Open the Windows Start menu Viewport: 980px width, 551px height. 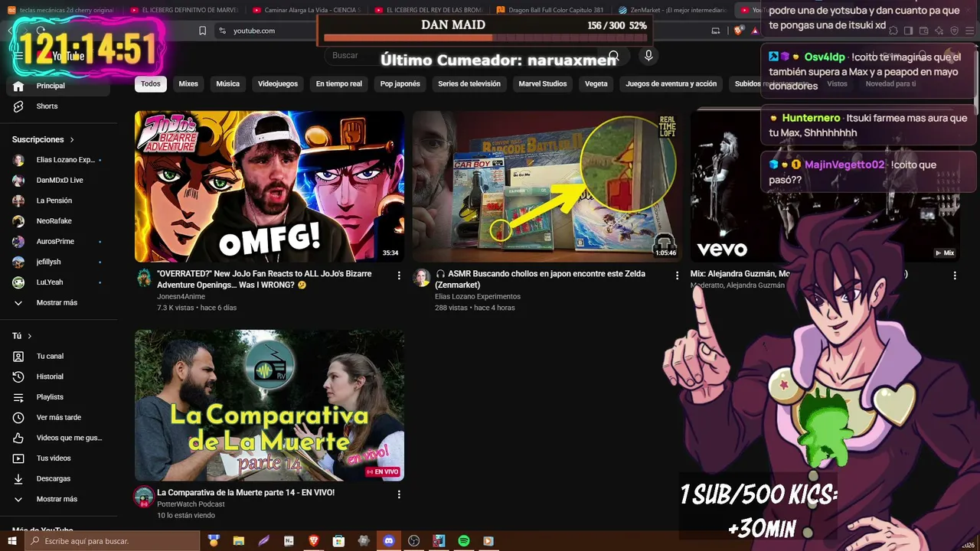pyautogui.click(x=11, y=541)
